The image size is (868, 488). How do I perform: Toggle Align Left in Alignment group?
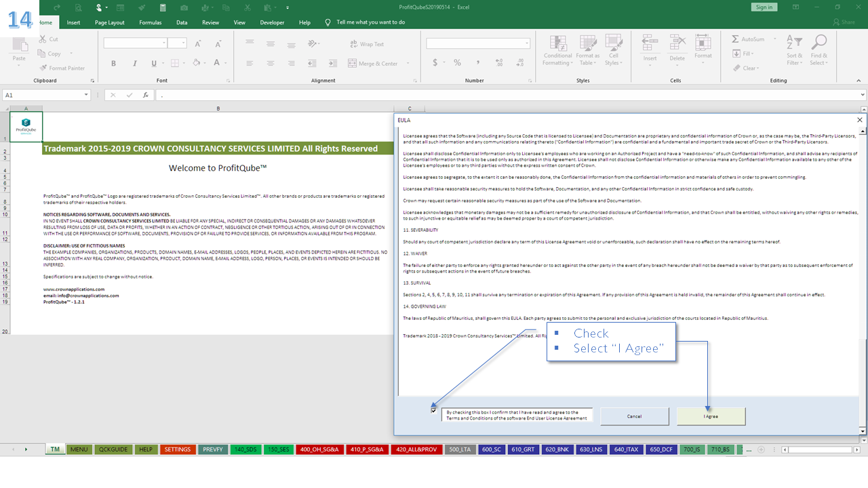point(251,63)
